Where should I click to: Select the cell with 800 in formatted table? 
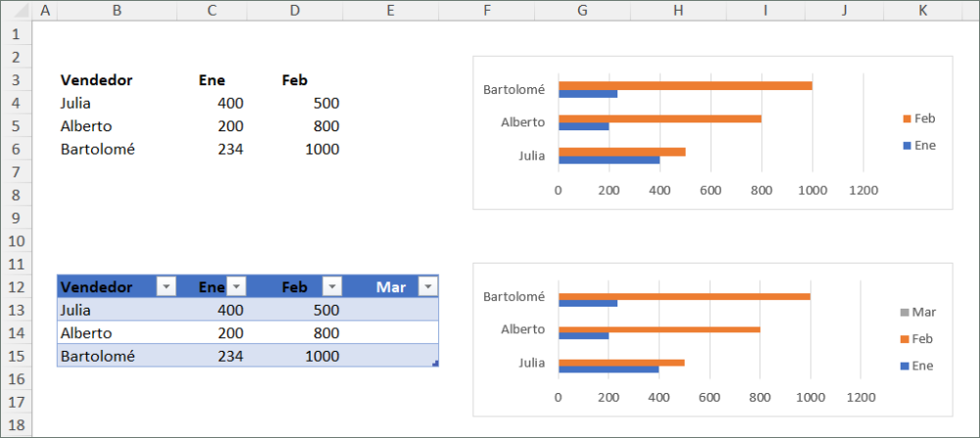[306, 333]
